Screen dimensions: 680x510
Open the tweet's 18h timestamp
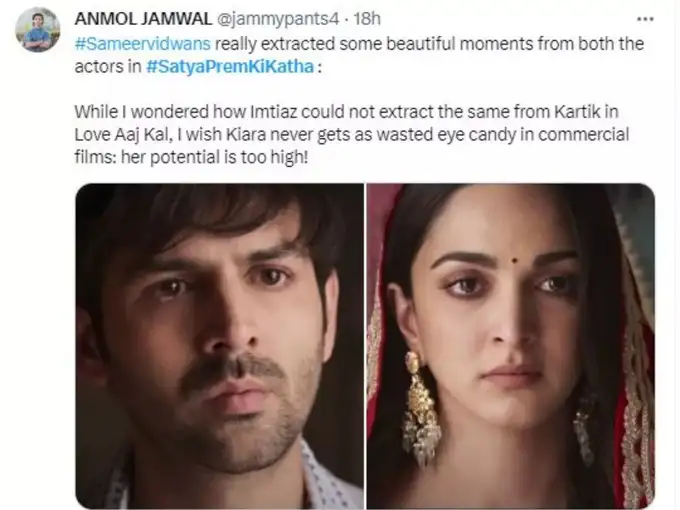(x=367, y=19)
